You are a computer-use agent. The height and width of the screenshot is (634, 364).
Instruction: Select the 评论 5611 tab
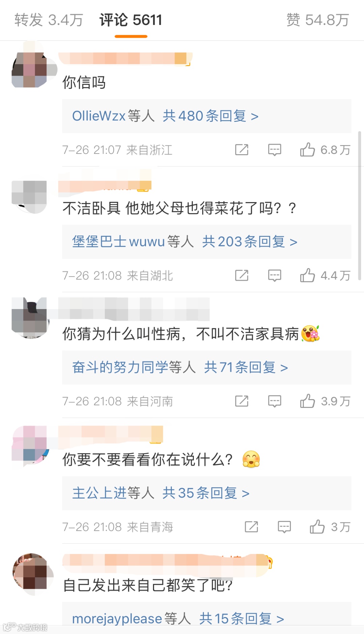pos(131,20)
